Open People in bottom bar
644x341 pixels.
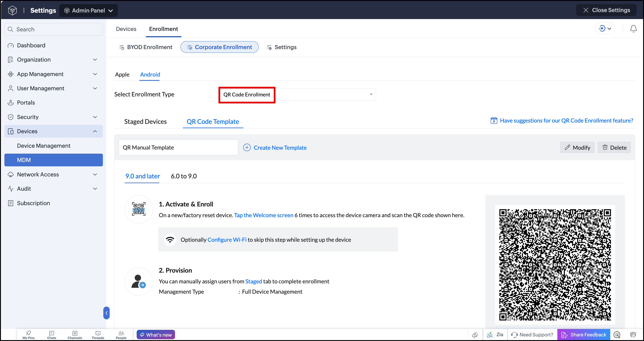point(121,335)
